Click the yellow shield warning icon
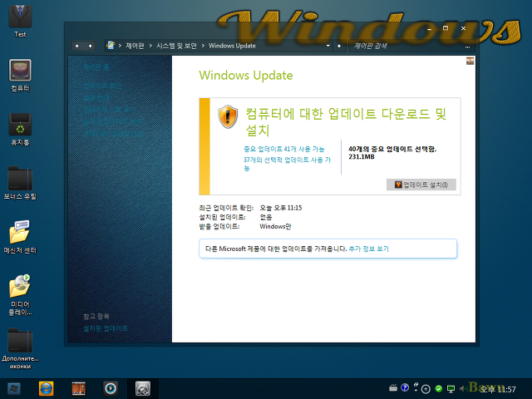The height and width of the screenshot is (399, 532). [x=228, y=116]
